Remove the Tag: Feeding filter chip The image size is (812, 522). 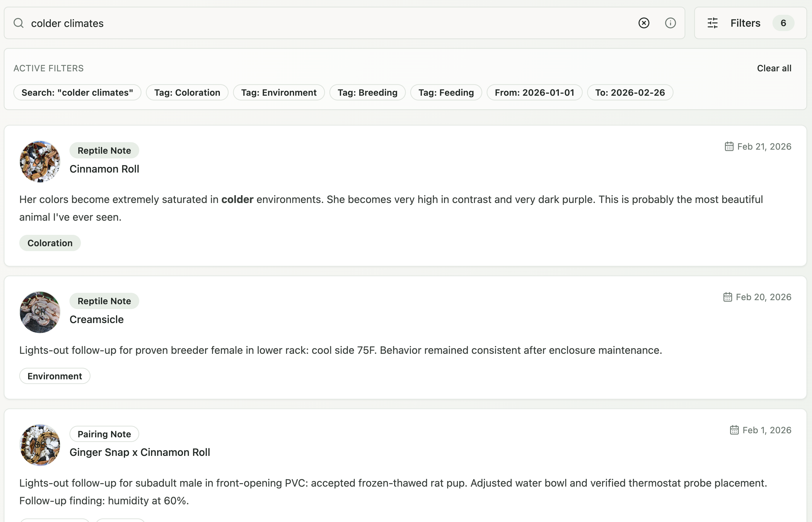(x=446, y=92)
